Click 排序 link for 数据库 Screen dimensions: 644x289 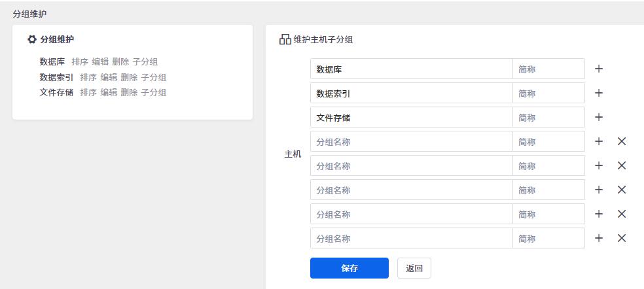(x=80, y=62)
